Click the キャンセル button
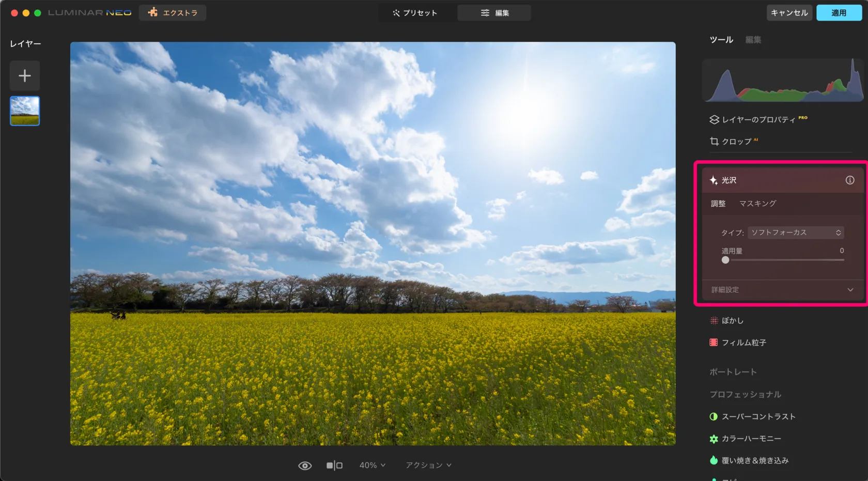The height and width of the screenshot is (481, 868). [x=789, y=13]
